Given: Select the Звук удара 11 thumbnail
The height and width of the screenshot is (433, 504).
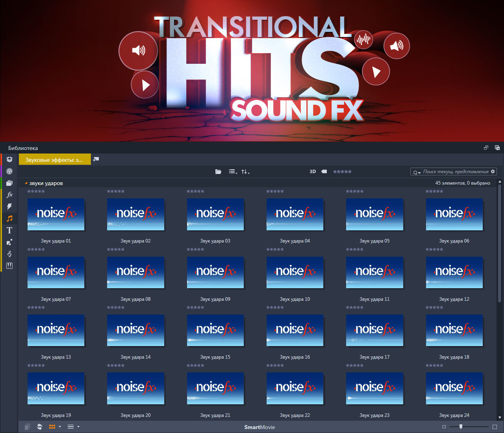Looking at the screenshot, I should pyautogui.click(x=374, y=272).
